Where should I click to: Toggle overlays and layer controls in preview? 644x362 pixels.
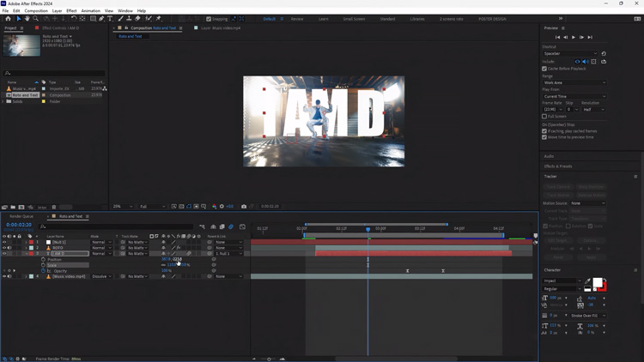pos(593,62)
